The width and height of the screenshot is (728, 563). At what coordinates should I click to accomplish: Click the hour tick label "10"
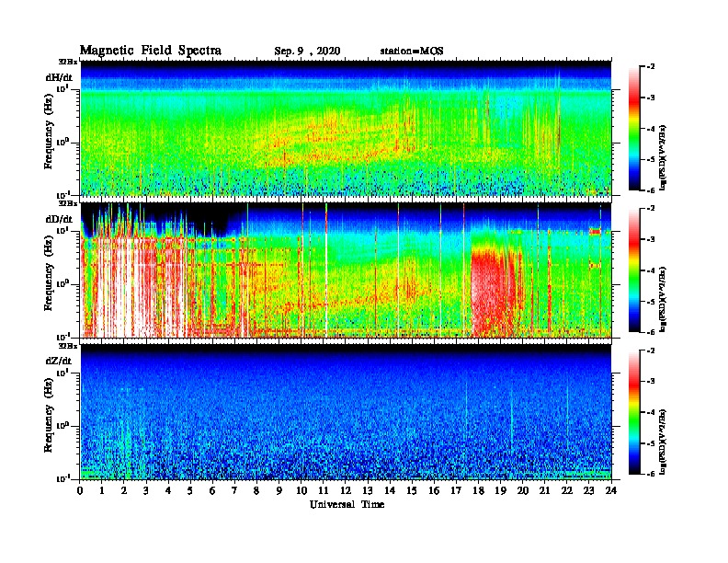(x=301, y=491)
